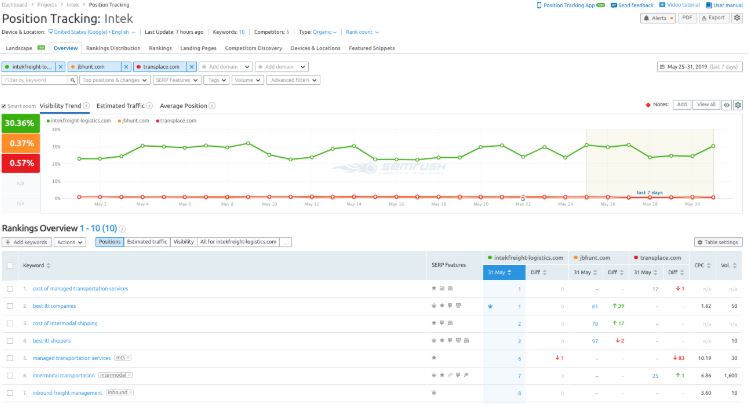Expand the Tags filter dropdown

pyautogui.click(x=217, y=80)
